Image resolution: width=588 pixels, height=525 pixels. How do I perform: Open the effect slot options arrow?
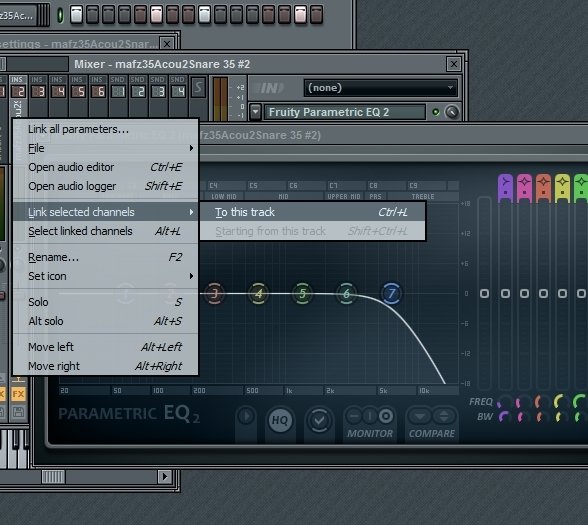[x=255, y=112]
